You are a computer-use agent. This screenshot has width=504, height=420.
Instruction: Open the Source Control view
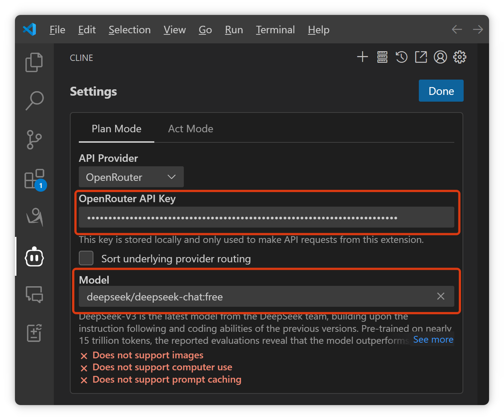pyautogui.click(x=34, y=140)
